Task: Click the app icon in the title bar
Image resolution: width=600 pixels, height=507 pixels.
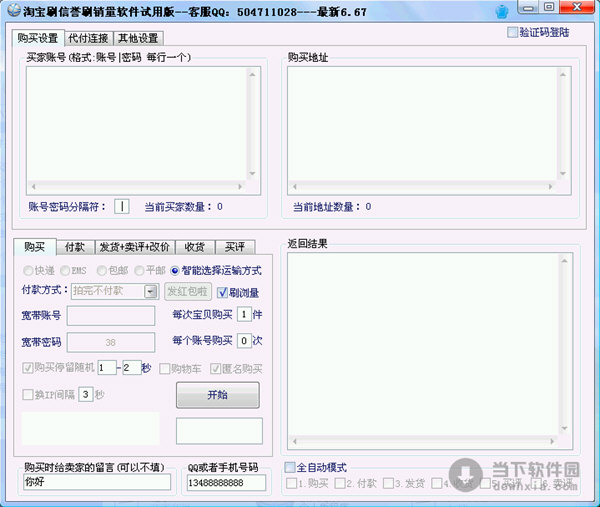Action: [x=11, y=12]
